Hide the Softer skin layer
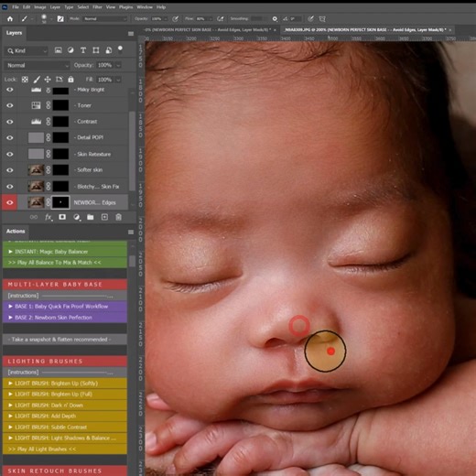The image size is (476, 476). [x=10, y=170]
